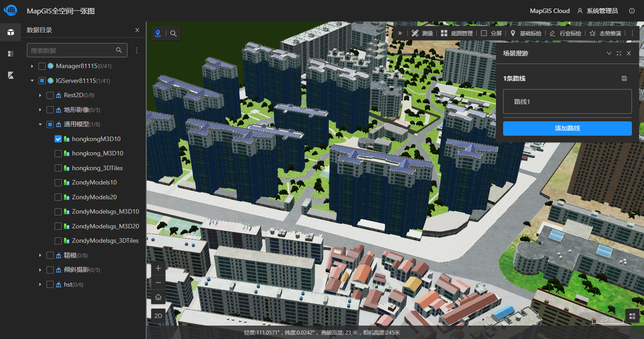The width and height of the screenshot is (644, 339).
Task: Click the map search magnifier tool
Action: click(174, 33)
